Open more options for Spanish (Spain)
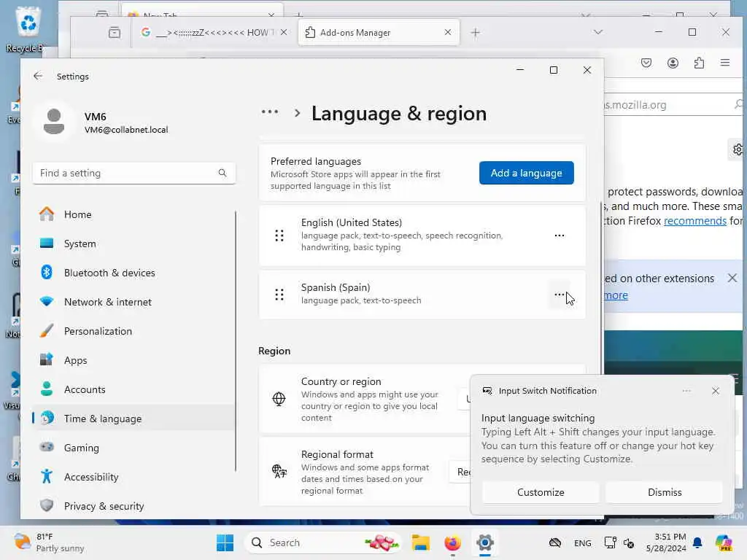Viewport: 747px width, 560px height. point(560,295)
